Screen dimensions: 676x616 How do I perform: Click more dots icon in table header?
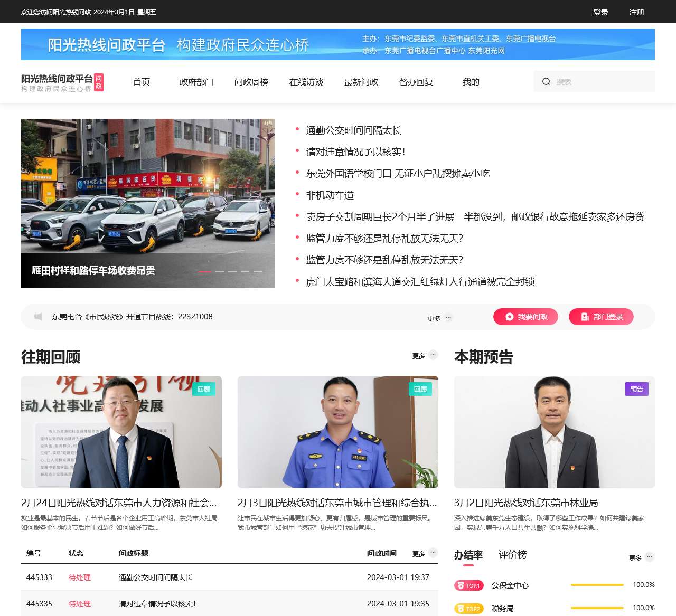click(x=433, y=553)
